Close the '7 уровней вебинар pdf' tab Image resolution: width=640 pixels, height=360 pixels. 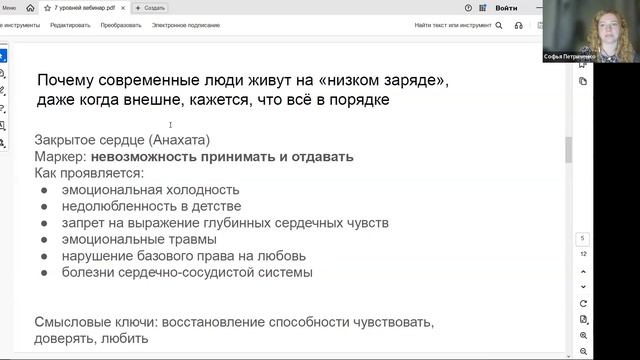[123, 8]
